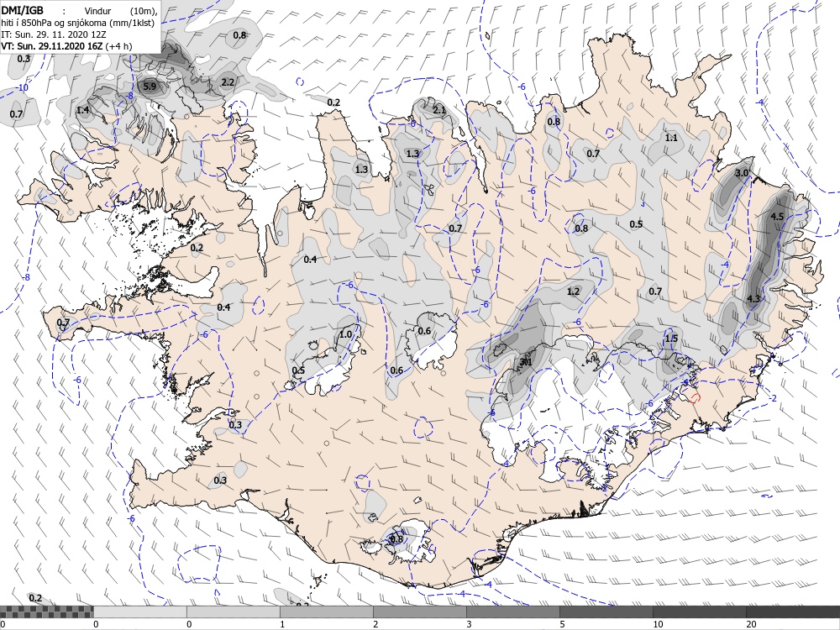Click legend swatch between 3 and 5
The height and width of the screenshot is (630, 840).
click(512, 612)
